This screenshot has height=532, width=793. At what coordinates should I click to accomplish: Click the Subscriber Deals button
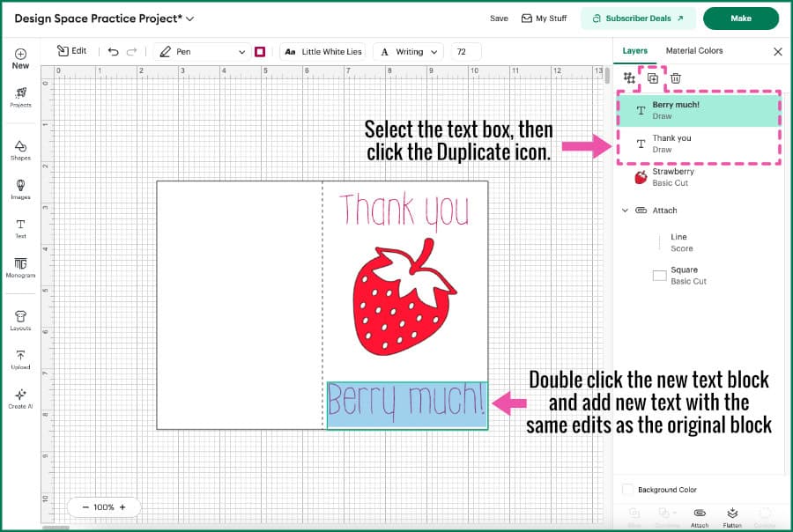638,18
